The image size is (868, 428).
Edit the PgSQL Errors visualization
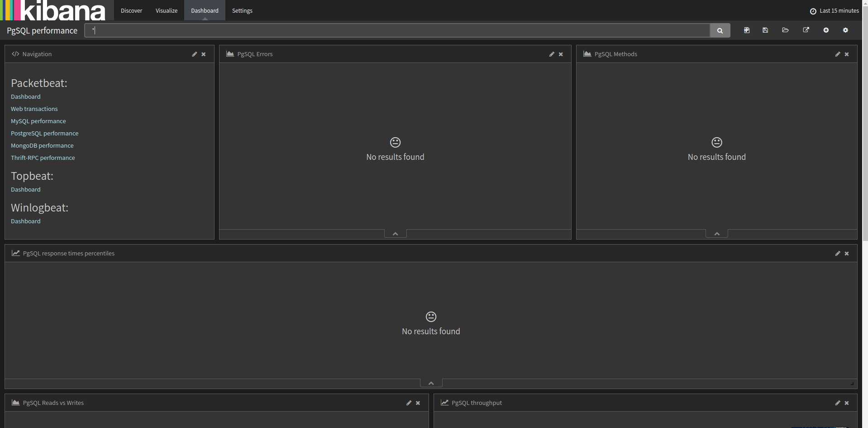coord(552,54)
